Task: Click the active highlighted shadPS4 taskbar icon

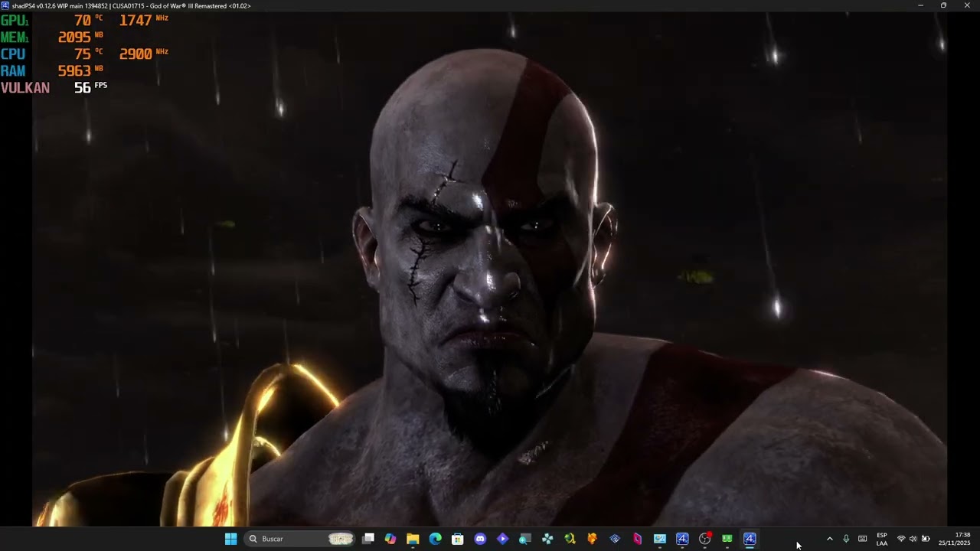Action: [750, 539]
